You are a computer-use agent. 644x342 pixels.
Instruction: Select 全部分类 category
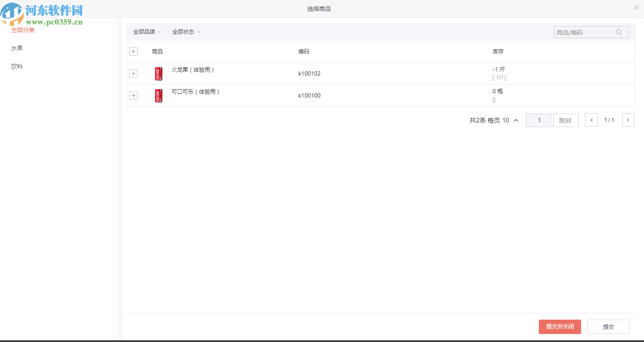[x=23, y=30]
